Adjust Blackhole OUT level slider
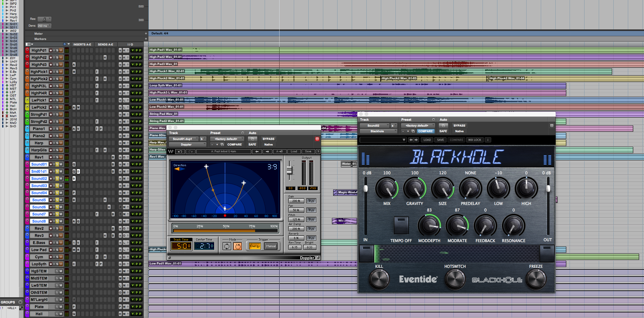Viewport: 644px width, 318px height. (548, 188)
